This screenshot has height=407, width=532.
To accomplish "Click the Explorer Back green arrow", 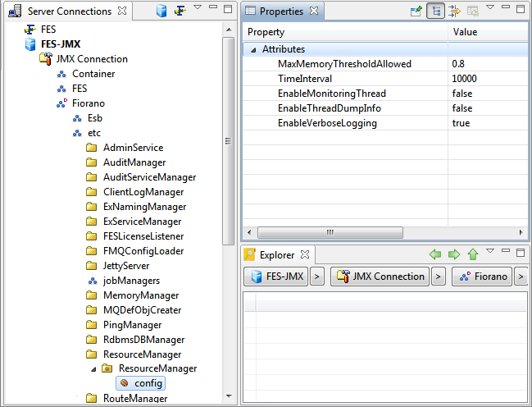I will 435,254.
